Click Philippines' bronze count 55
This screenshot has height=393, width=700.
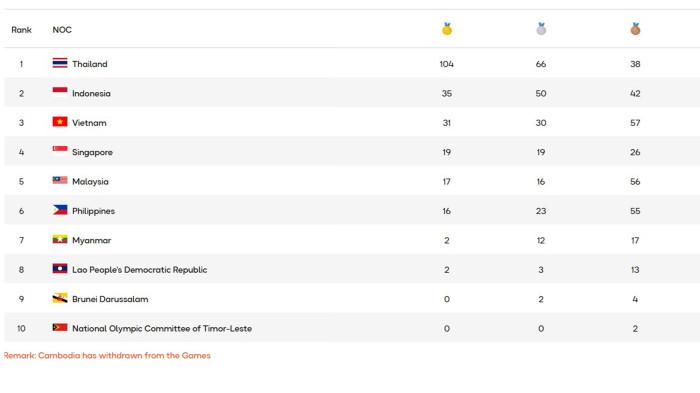[635, 211]
